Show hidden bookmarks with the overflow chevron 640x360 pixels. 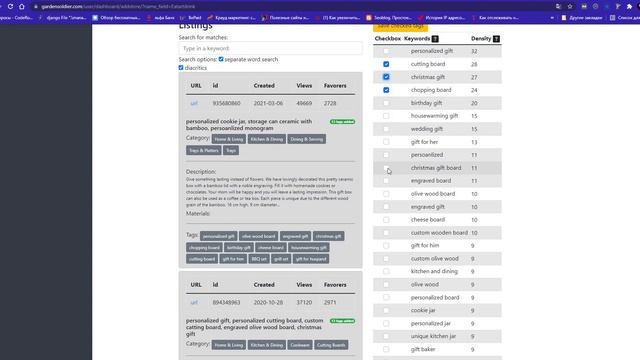point(552,18)
